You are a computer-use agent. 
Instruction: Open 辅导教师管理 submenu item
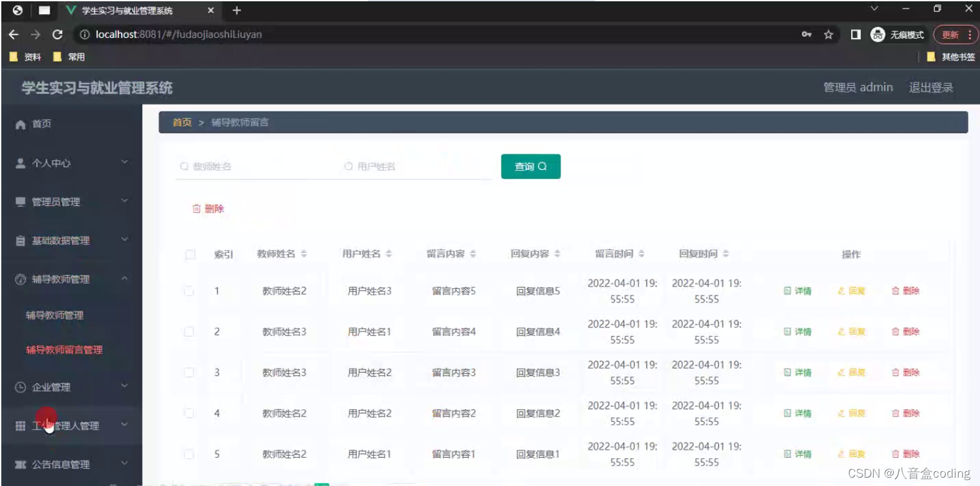click(x=55, y=315)
